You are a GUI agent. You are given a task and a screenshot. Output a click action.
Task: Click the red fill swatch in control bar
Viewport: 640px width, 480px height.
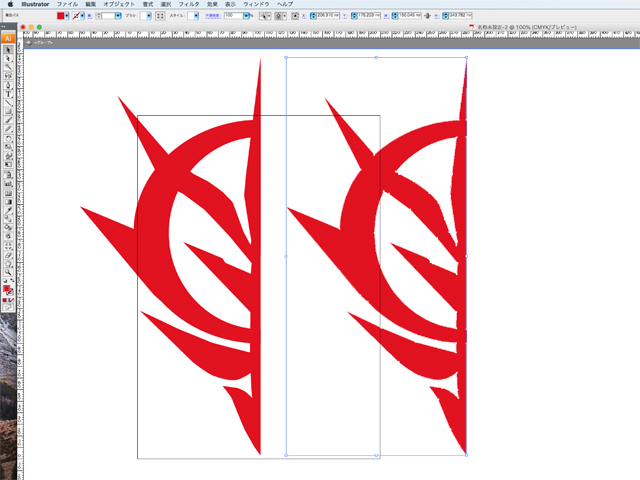click(x=60, y=16)
